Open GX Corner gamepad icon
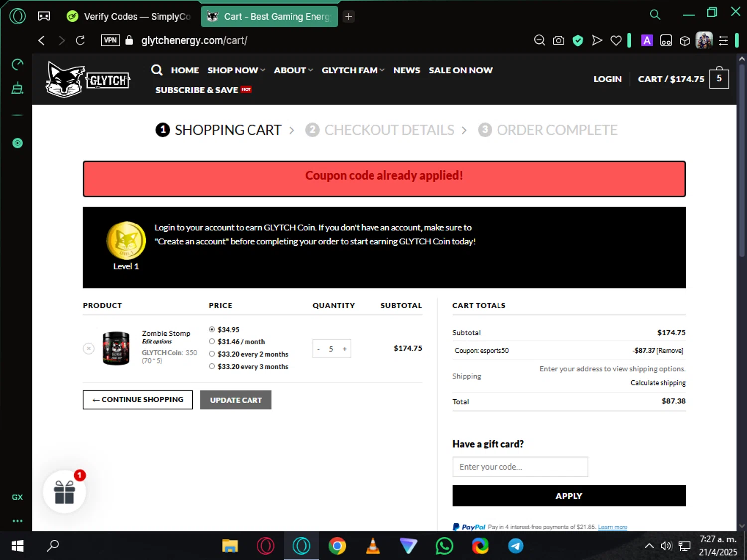The image size is (747, 560). pos(44,16)
